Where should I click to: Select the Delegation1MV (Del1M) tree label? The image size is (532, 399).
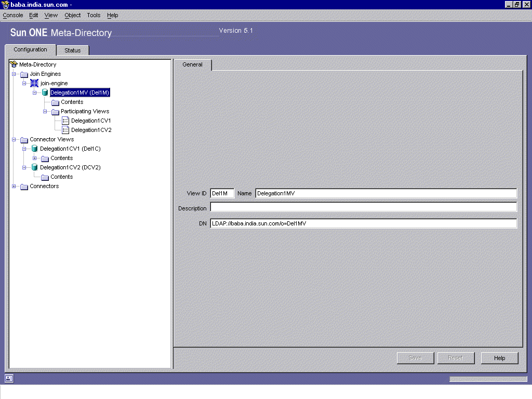tap(79, 92)
